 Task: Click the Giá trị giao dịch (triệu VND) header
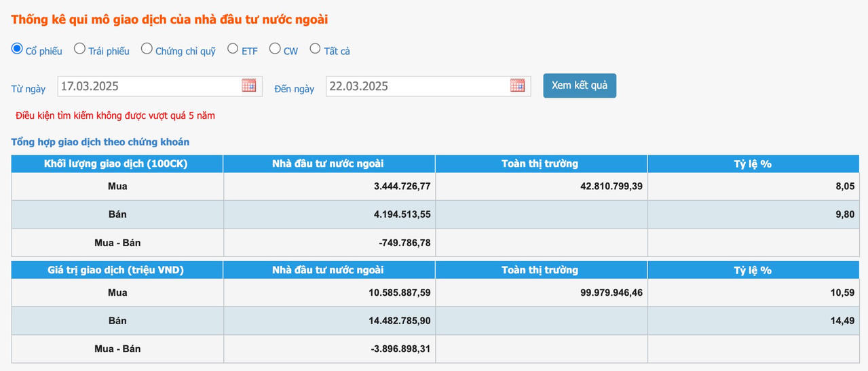click(x=117, y=270)
